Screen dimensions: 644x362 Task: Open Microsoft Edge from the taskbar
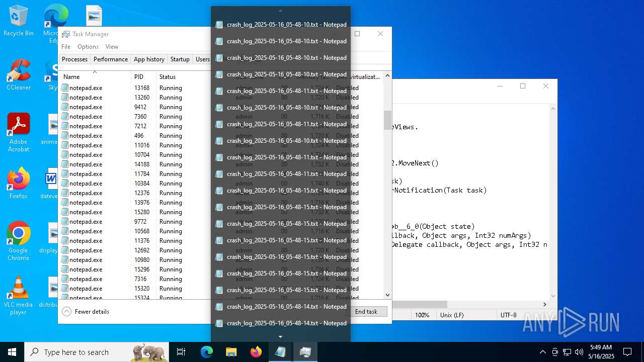(207, 352)
